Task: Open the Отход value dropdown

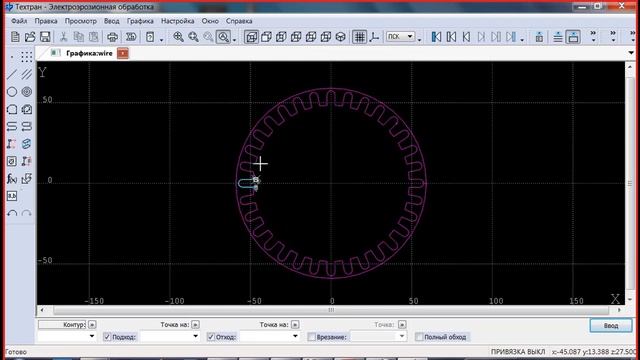Action: click(295, 337)
